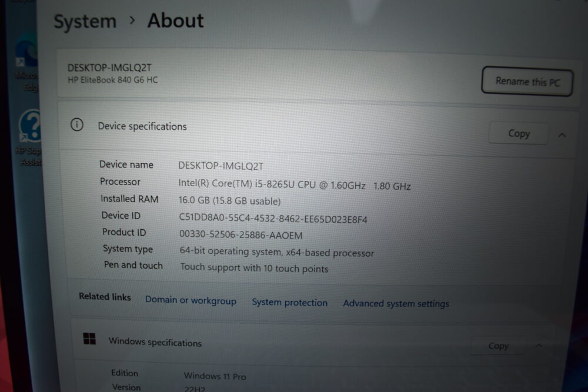
Task: Select the Edition value Windows 11 Pro
Action: (x=215, y=376)
